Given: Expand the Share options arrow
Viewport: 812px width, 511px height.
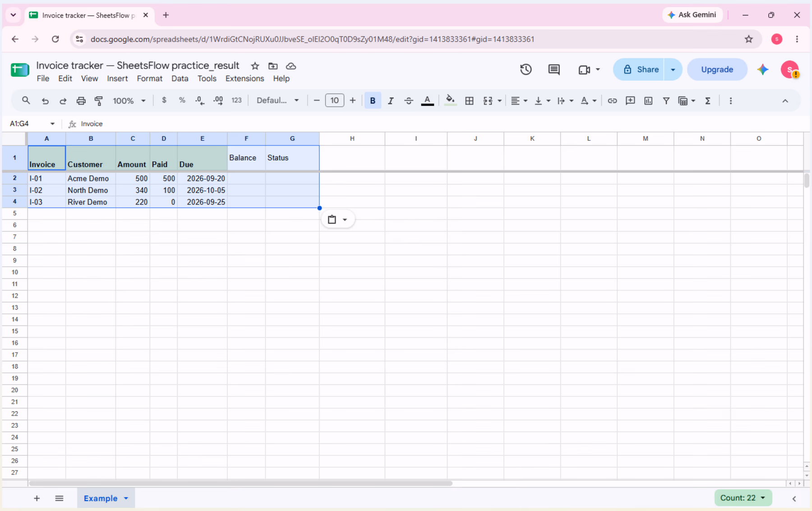Looking at the screenshot, I should pos(673,70).
